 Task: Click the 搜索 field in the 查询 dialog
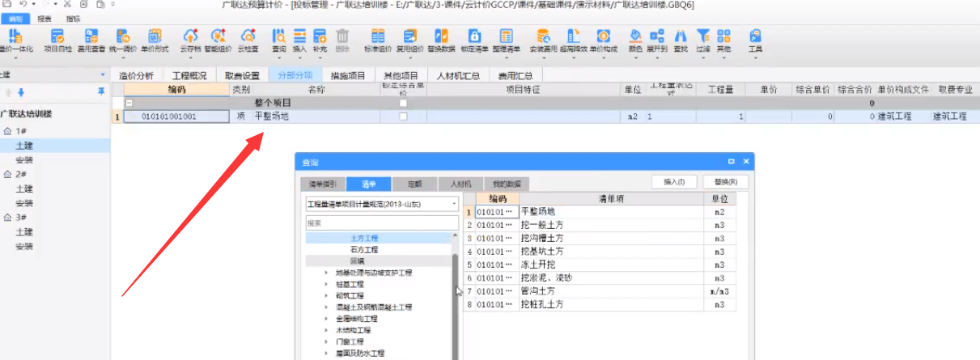point(382,222)
